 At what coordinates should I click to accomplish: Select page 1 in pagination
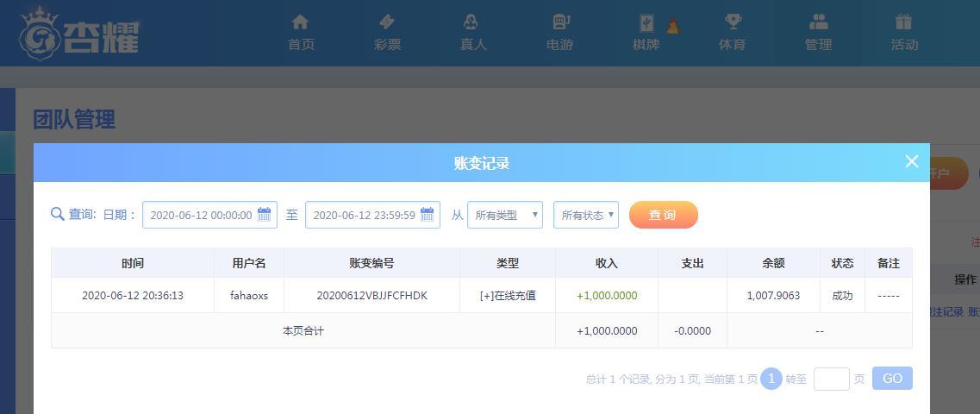tap(771, 379)
